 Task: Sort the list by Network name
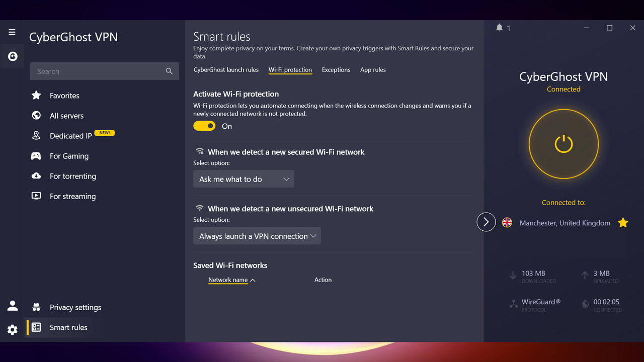tap(228, 280)
